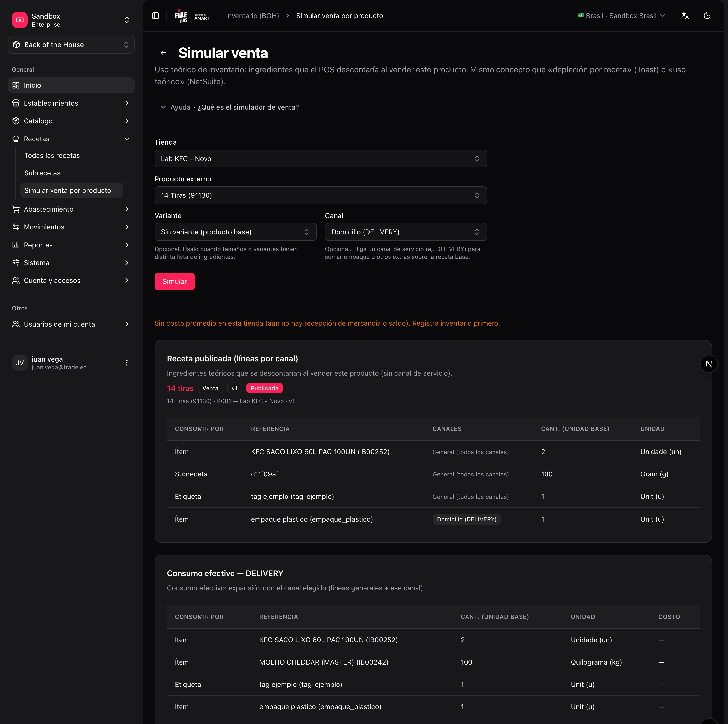Expand the Establecimientos submenu chevron
728x724 pixels.
127,103
